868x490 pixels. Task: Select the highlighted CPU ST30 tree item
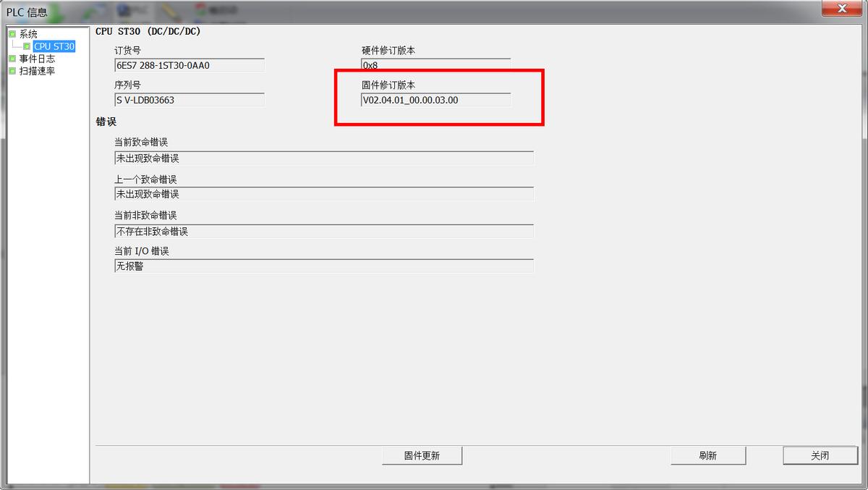(53, 45)
